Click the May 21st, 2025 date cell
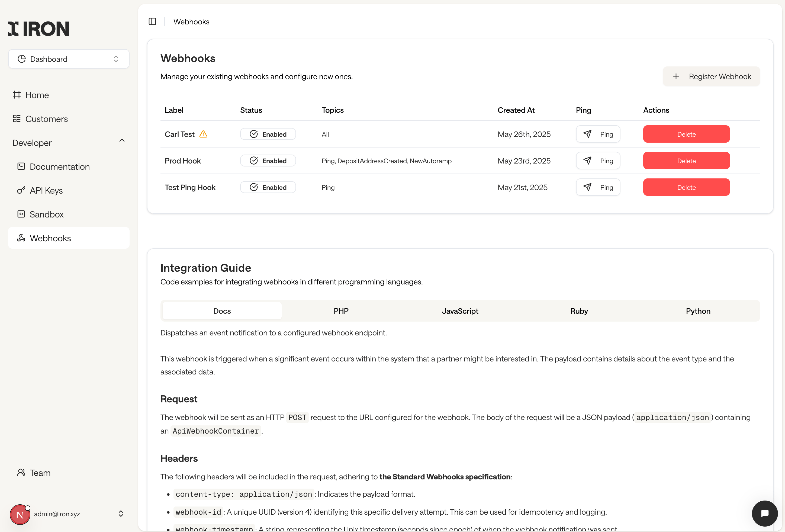Viewport: 785px width, 532px height. tap(523, 187)
